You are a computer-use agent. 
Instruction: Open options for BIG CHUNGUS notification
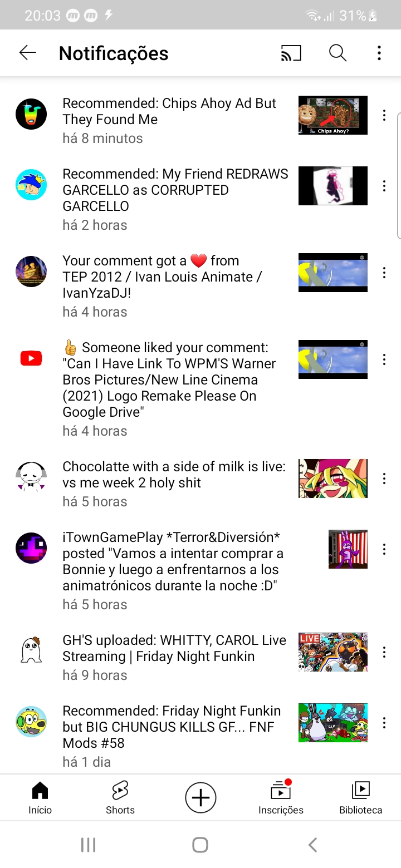pyautogui.click(x=384, y=723)
